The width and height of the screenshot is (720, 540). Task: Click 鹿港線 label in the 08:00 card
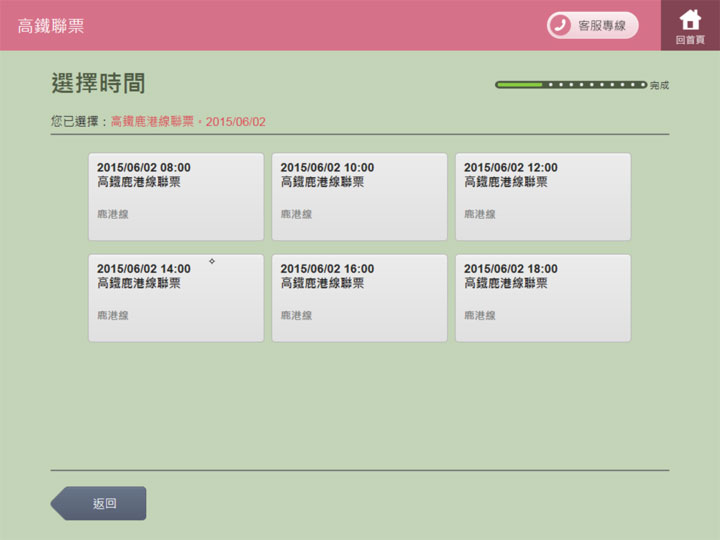coord(113,214)
